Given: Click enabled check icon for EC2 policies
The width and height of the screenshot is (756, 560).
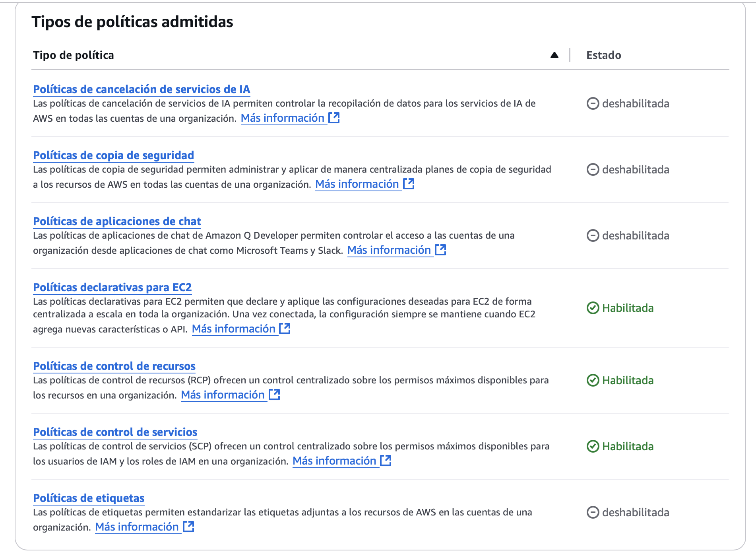Looking at the screenshot, I should pos(593,308).
